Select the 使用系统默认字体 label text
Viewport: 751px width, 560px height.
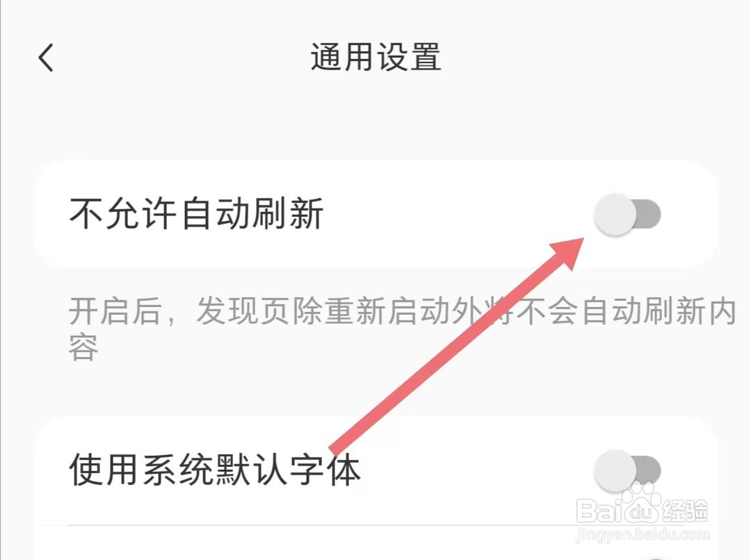(215, 470)
